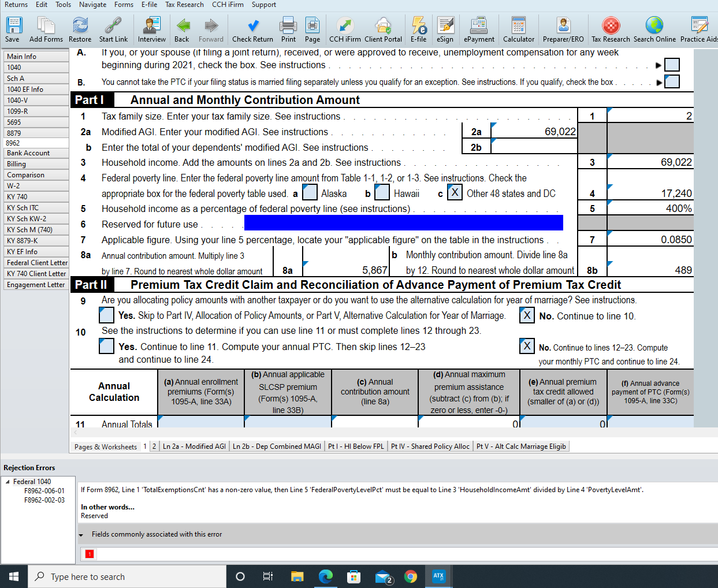Open the eSign tool
Viewport: 718px width, 588px height.
click(445, 29)
